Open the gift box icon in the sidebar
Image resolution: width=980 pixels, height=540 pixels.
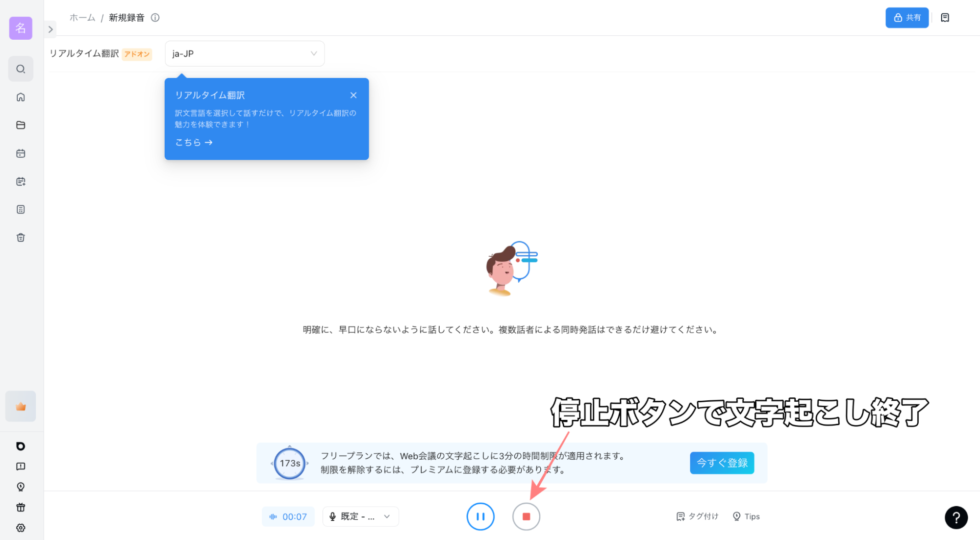(21, 507)
